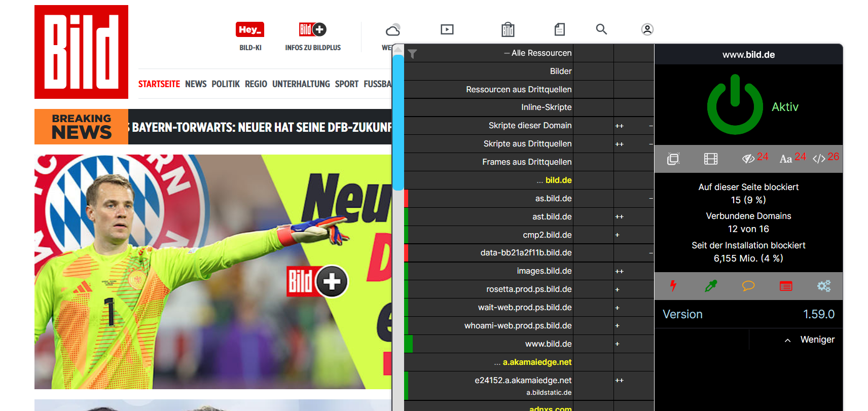Select 'Frames aus Drittquellen' row
Image resolution: width=868 pixels, height=411 pixels.
pos(529,162)
